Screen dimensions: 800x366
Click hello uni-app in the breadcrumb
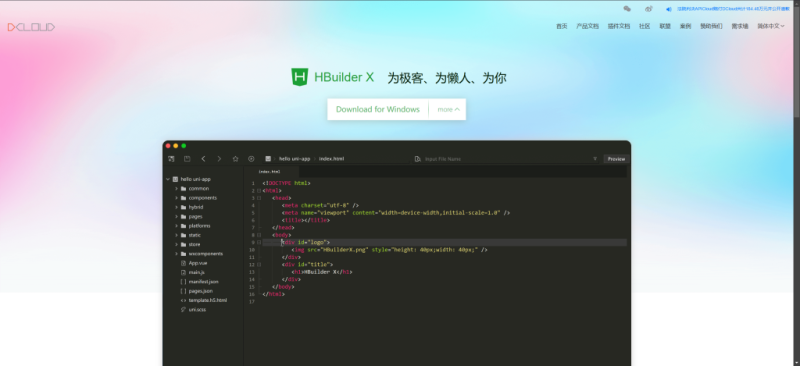click(294, 159)
